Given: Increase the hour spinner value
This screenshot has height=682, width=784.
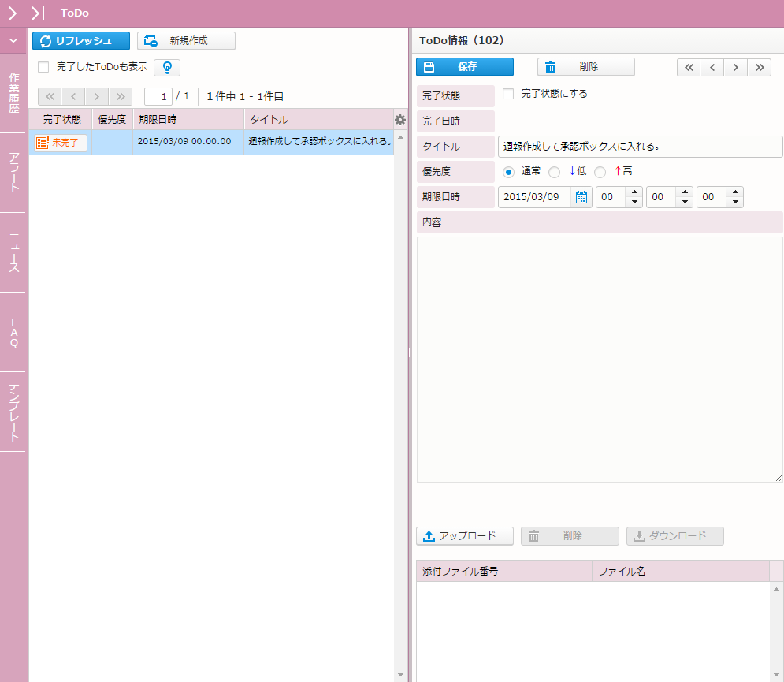Looking at the screenshot, I should tap(634, 192).
